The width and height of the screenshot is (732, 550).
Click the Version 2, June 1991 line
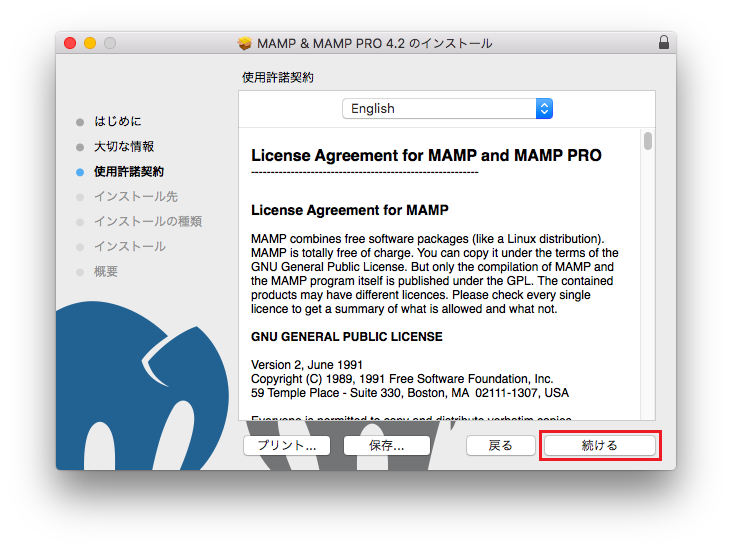pos(307,365)
